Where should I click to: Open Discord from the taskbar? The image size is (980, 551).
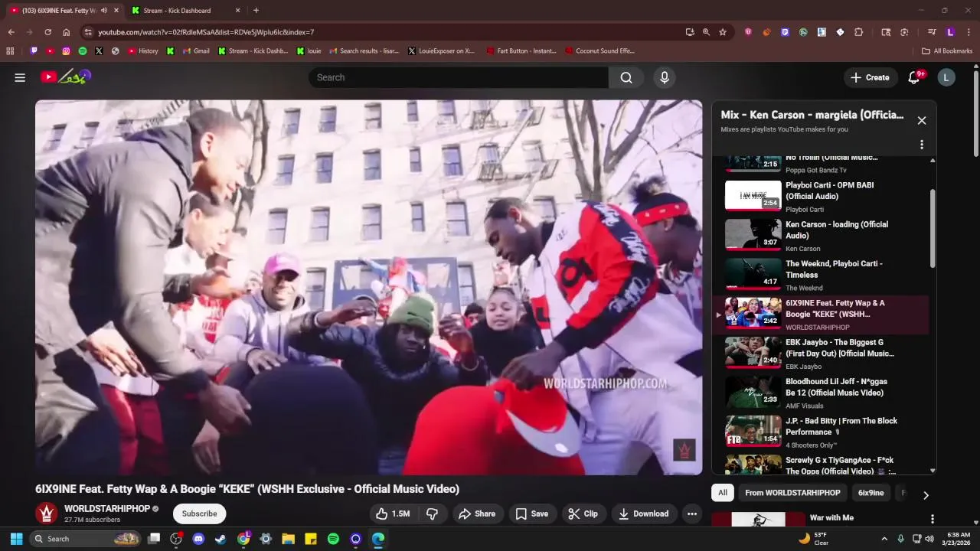coord(199,539)
